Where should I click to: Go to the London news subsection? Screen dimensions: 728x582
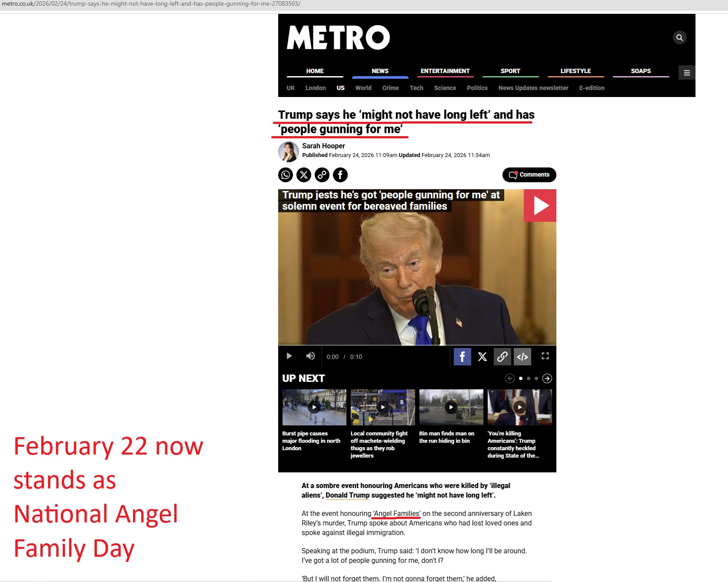316,88
